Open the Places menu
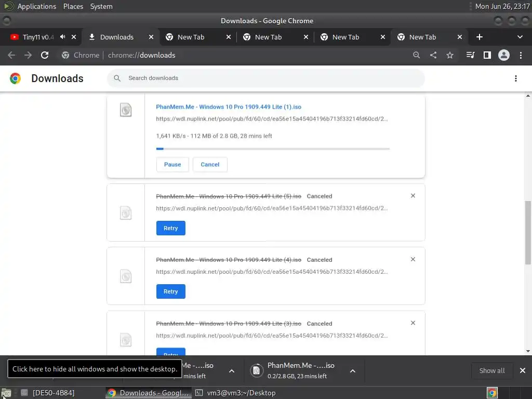This screenshot has width=532, height=399. coord(73,6)
